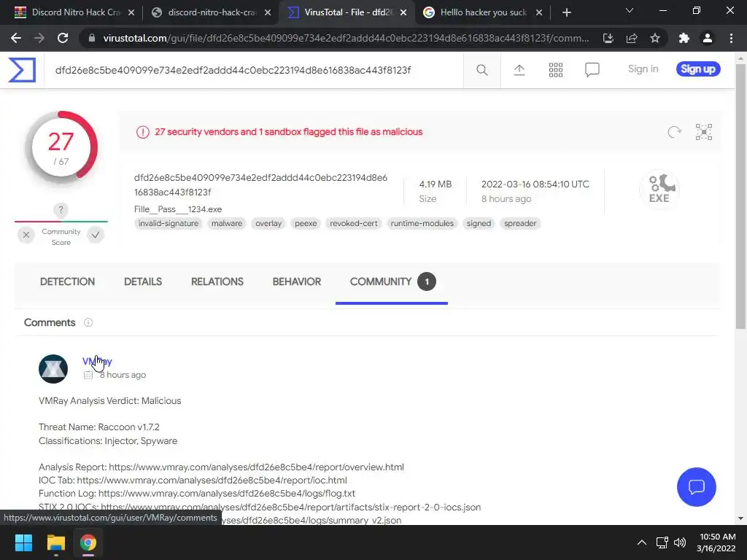Close the VirusTotal browser tab
The height and width of the screenshot is (560, 747).
[403, 12]
